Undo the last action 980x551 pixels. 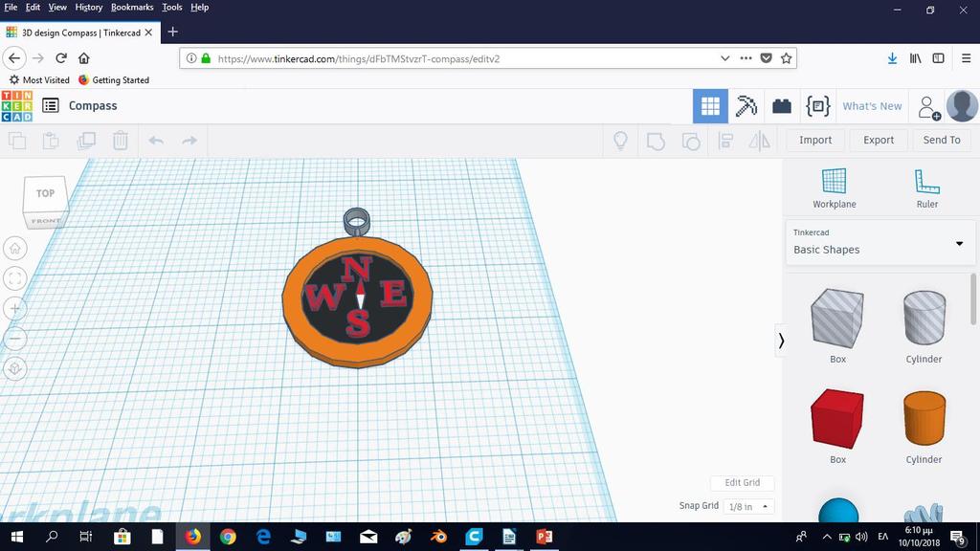point(156,141)
